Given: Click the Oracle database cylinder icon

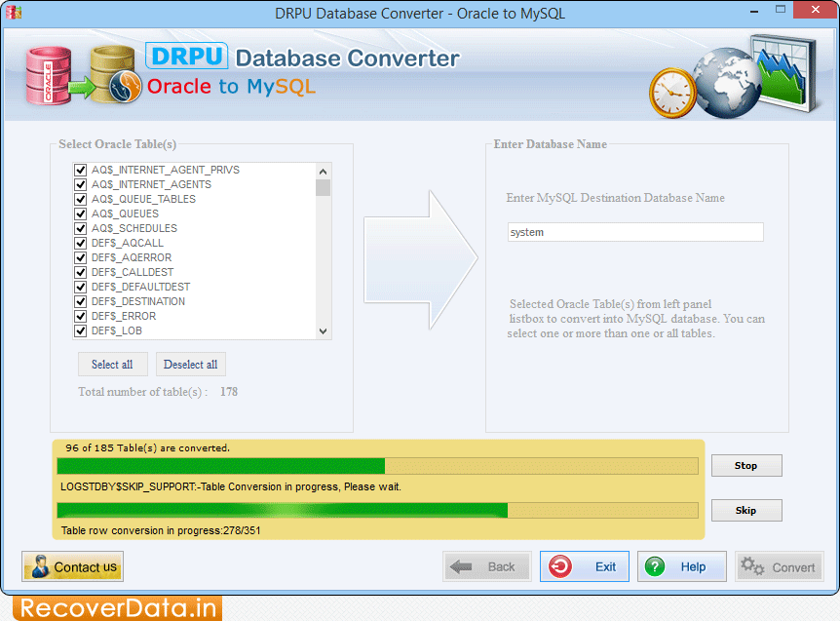Looking at the screenshot, I should tap(49, 75).
